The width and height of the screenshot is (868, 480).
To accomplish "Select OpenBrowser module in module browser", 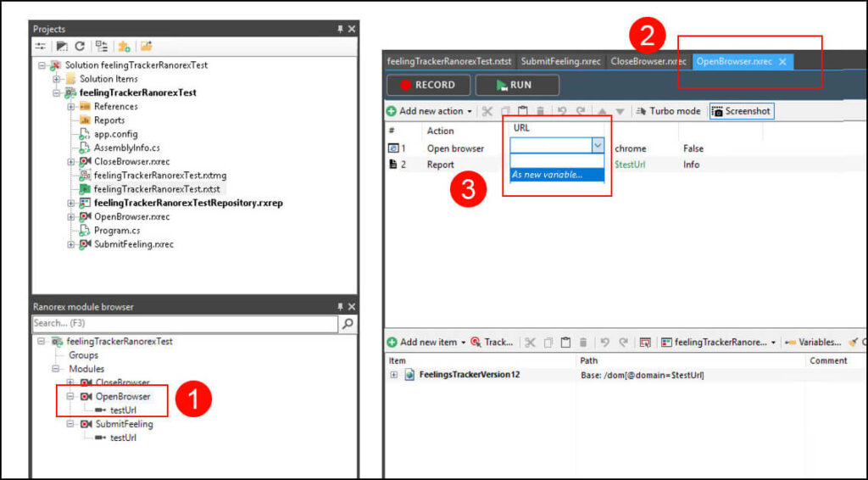I will (122, 396).
